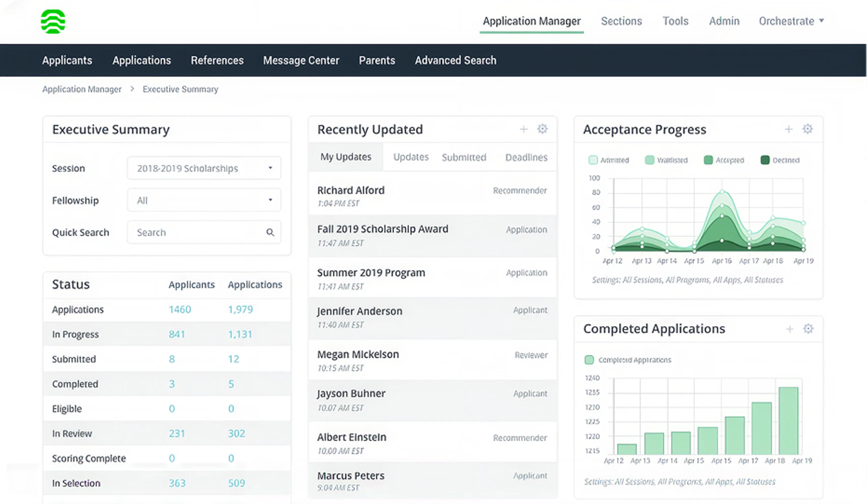This screenshot has height=504, width=867.
Task: Open the Megan Mickelson reviewer entry
Action: coord(433,360)
